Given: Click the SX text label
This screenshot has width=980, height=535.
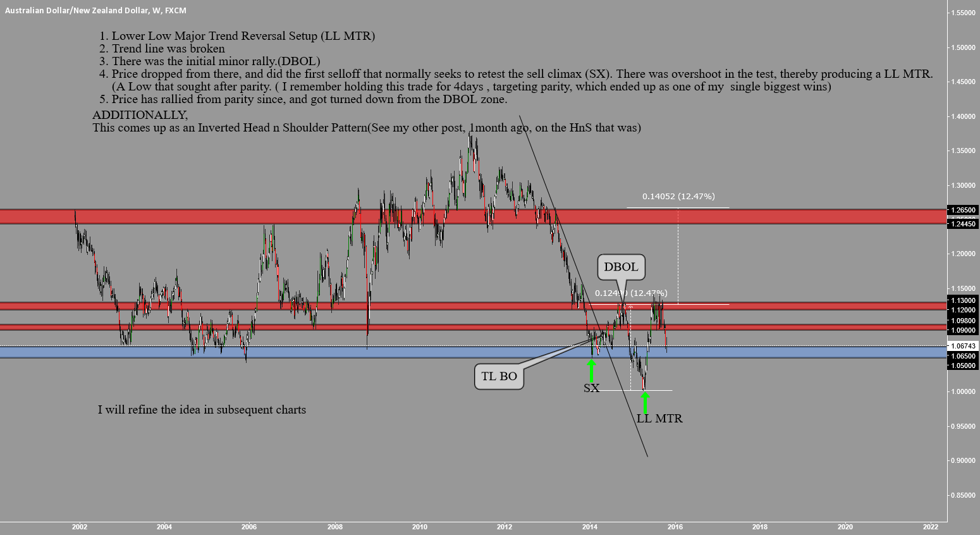Looking at the screenshot, I should (592, 388).
